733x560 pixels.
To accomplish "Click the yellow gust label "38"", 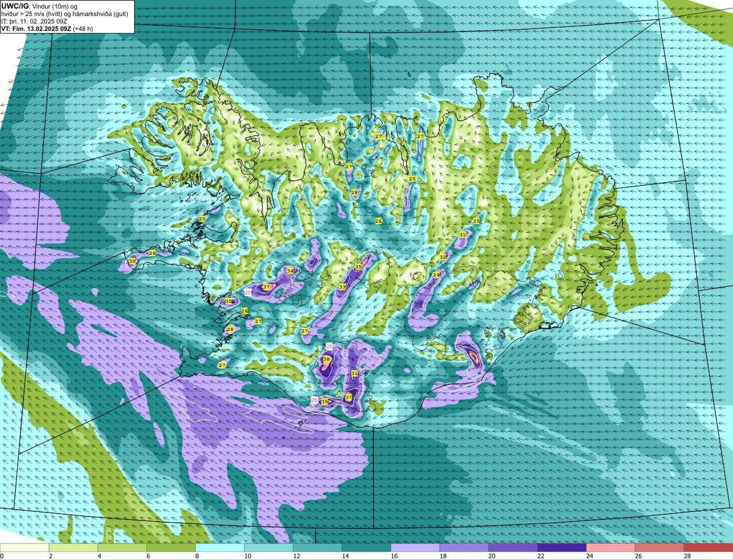I will [x=326, y=359].
